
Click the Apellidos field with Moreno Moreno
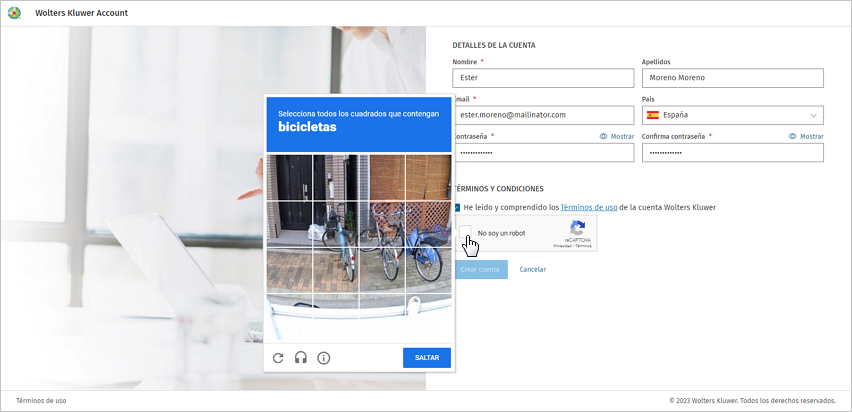click(x=732, y=78)
